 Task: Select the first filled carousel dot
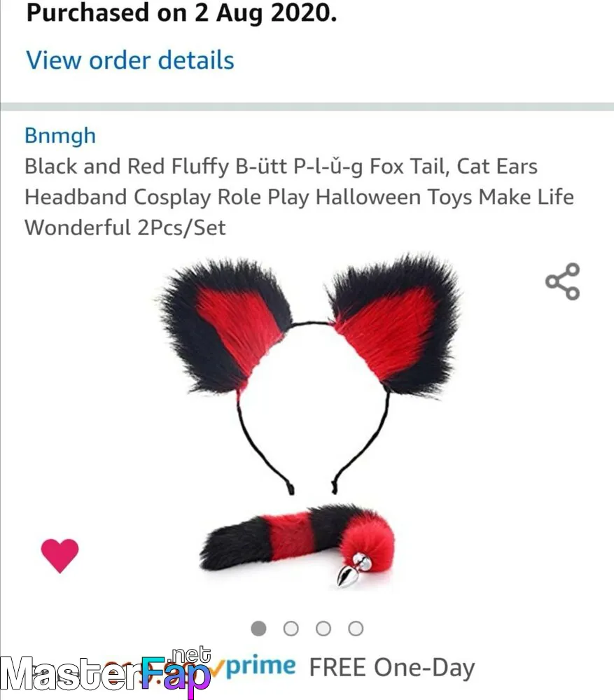click(x=258, y=629)
